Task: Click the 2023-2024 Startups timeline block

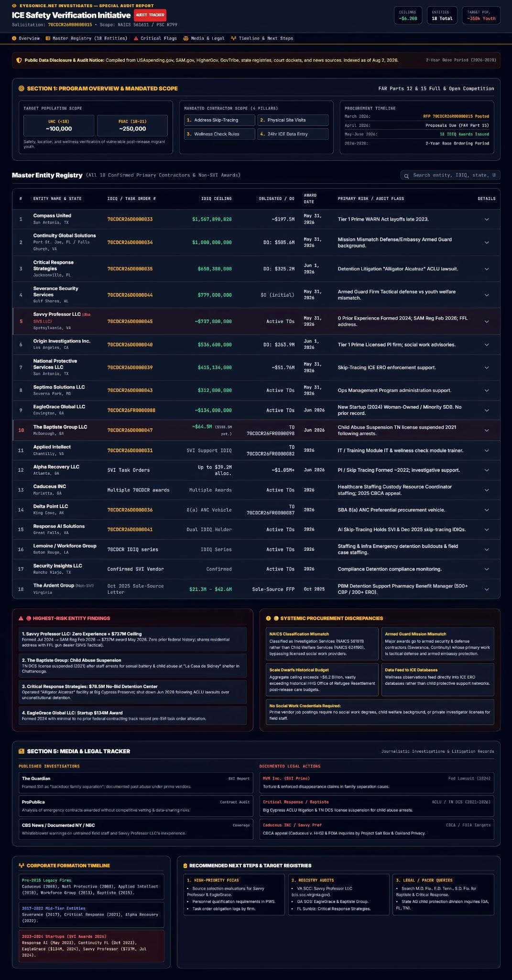Action: click(91, 946)
